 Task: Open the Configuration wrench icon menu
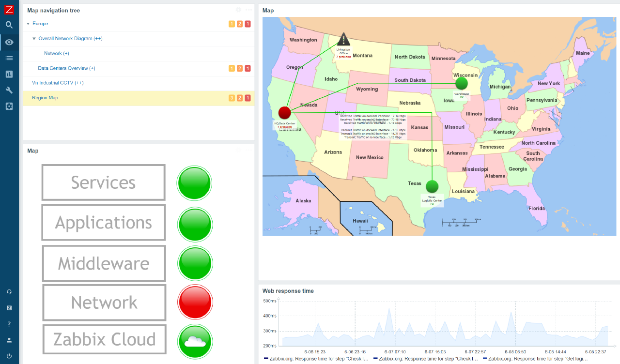point(9,90)
